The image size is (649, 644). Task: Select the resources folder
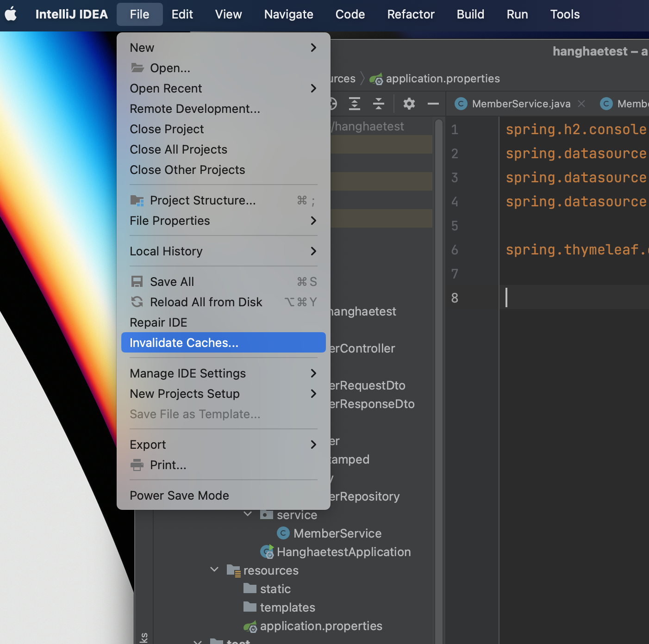(x=271, y=570)
